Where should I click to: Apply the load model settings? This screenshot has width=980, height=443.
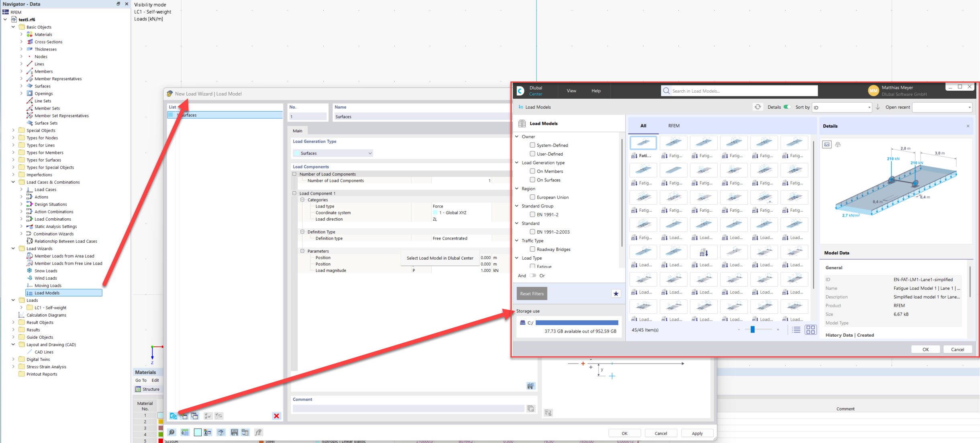697,433
